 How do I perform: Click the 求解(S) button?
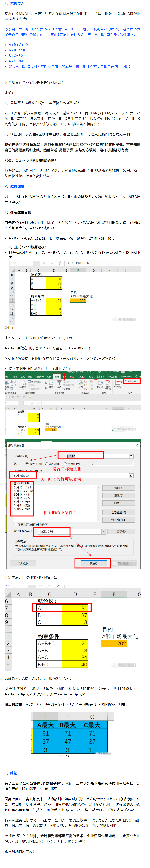[x=94, y=563]
